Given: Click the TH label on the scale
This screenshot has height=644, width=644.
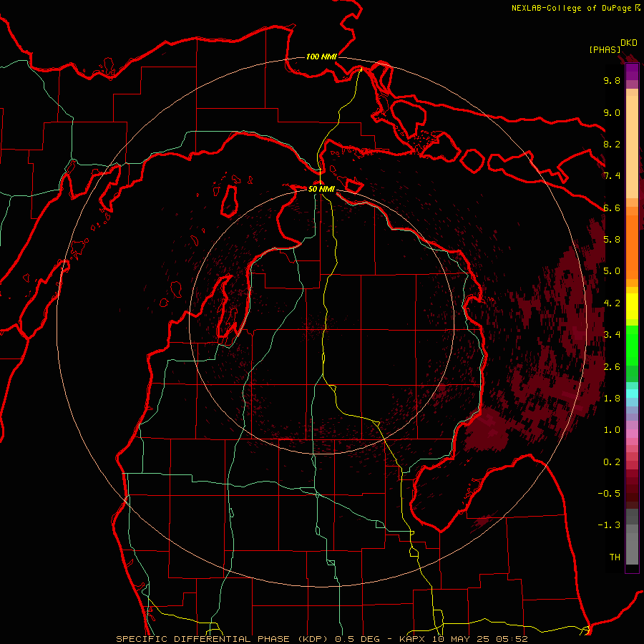Looking at the screenshot, I should pos(615,557).
